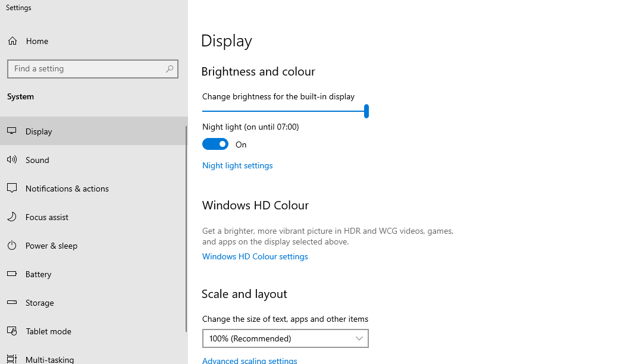
Task: Click the Storage drive icon
Action: [x=12, y=302]
